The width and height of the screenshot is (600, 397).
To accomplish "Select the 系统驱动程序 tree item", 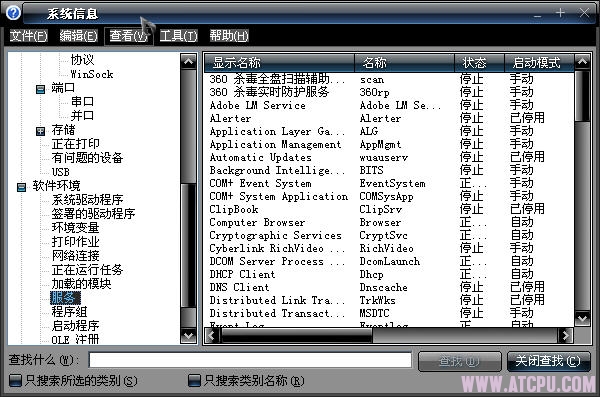I will tap(87, 199).
